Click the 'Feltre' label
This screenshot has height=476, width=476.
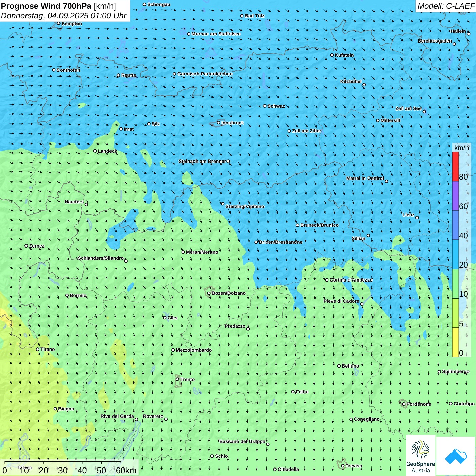[302, 392]
